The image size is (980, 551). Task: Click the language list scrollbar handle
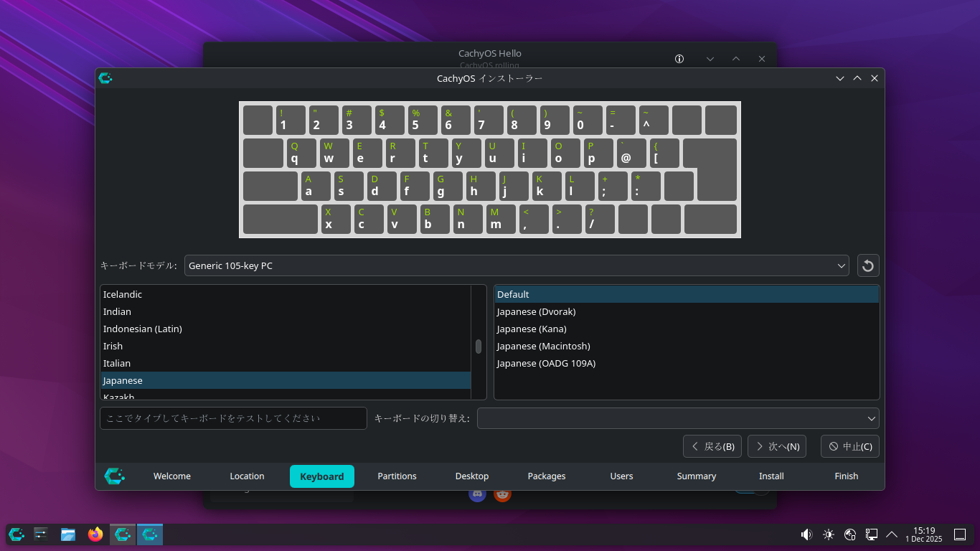(x=479, y=347)
